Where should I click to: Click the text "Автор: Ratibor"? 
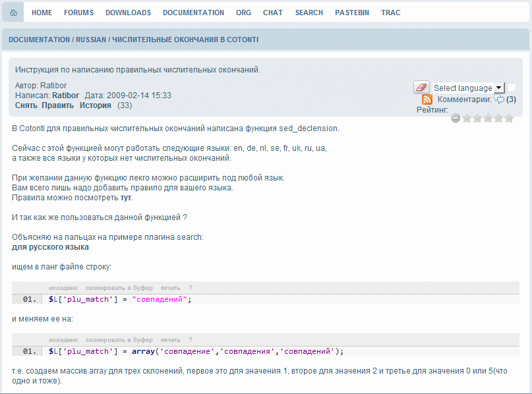click(41, 86)
